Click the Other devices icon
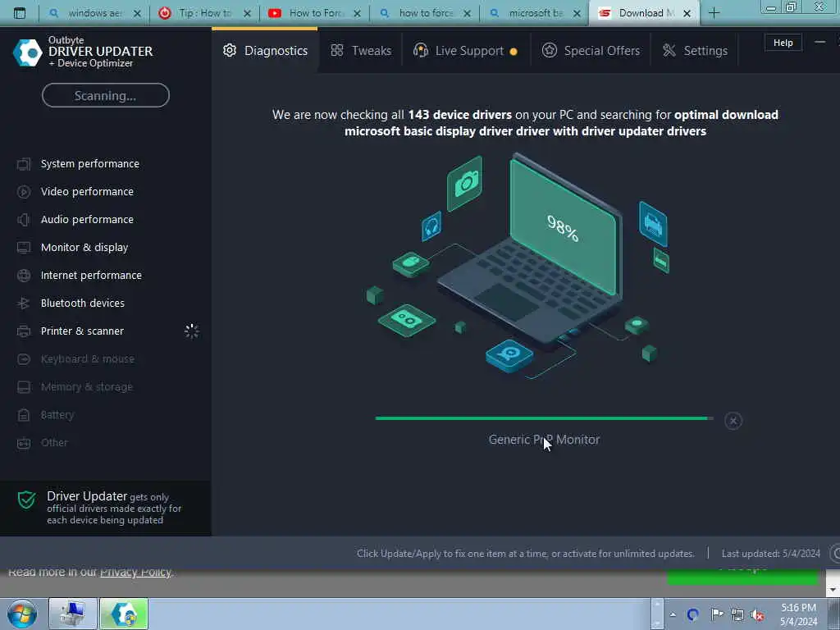The image size is (840, 630). pyautogui.click(x=24, y=442)
